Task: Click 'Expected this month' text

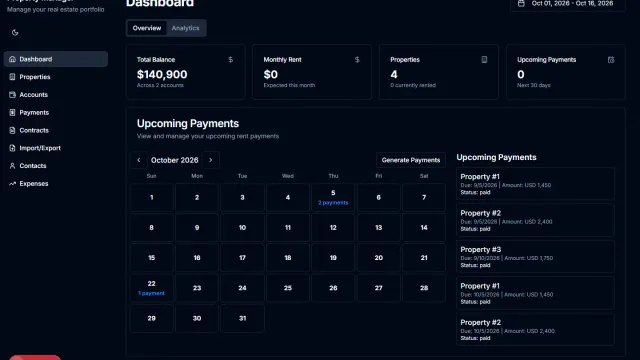Action: [289, 85]
